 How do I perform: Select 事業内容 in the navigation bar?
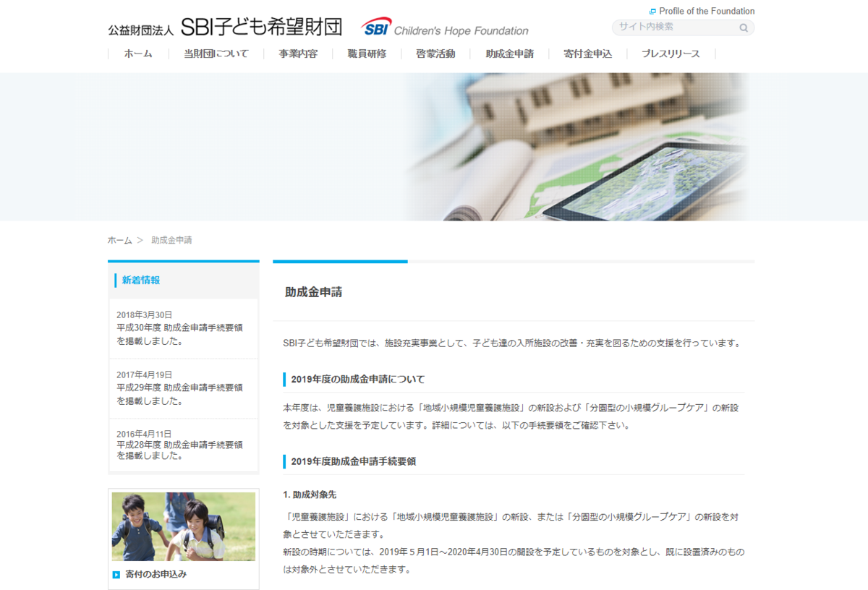click(298, 54)
